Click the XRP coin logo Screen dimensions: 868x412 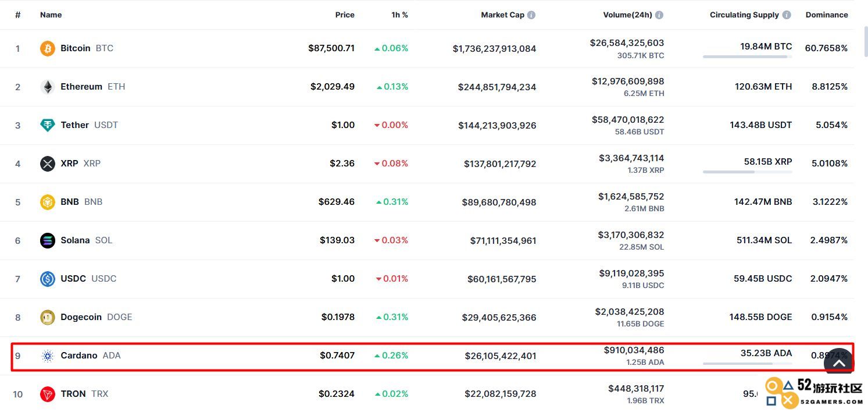48,164
